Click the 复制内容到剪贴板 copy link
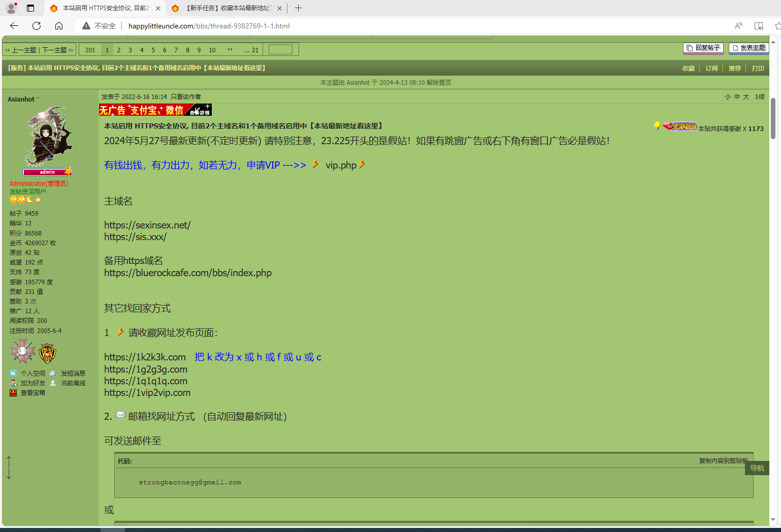Screen dimensions: 781x532 [723, 460]
